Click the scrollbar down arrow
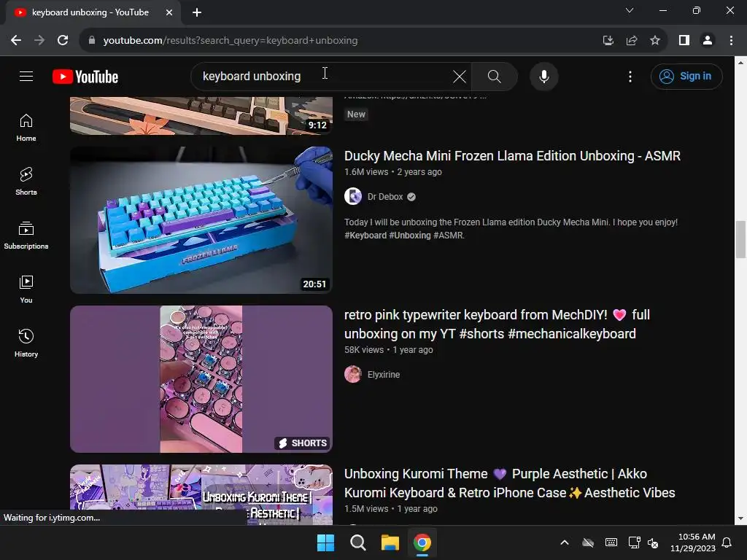This screenshot has height=560, width=747. click(740, 518)
